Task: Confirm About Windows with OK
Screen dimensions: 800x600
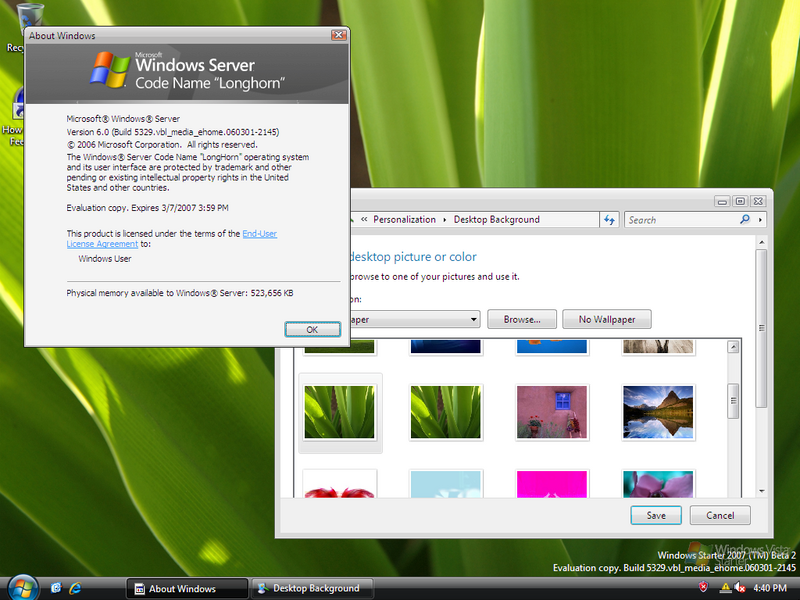Action: [x=312, y=330]
